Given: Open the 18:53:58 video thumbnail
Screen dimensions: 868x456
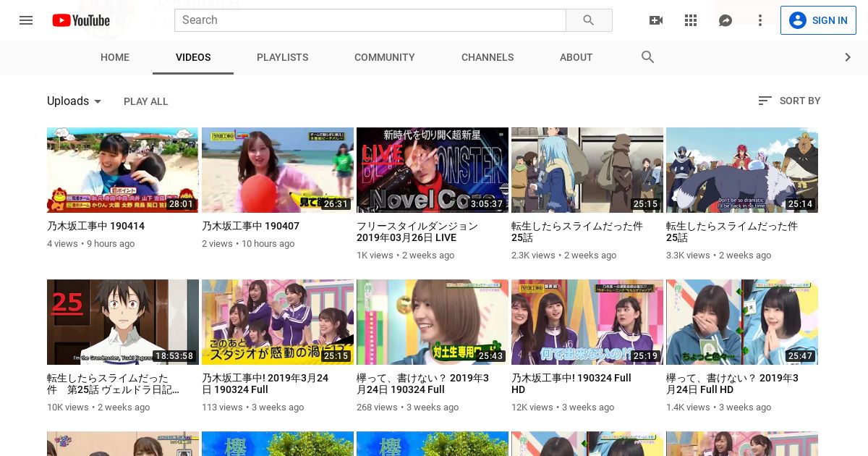Looking at the screenshot, I should click(122, 322).
